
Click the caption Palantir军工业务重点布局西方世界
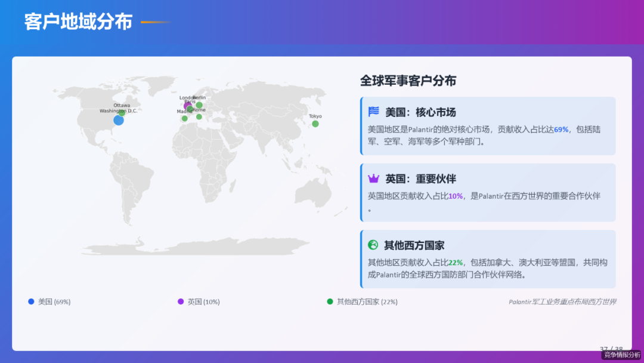(x=562, y=302)
